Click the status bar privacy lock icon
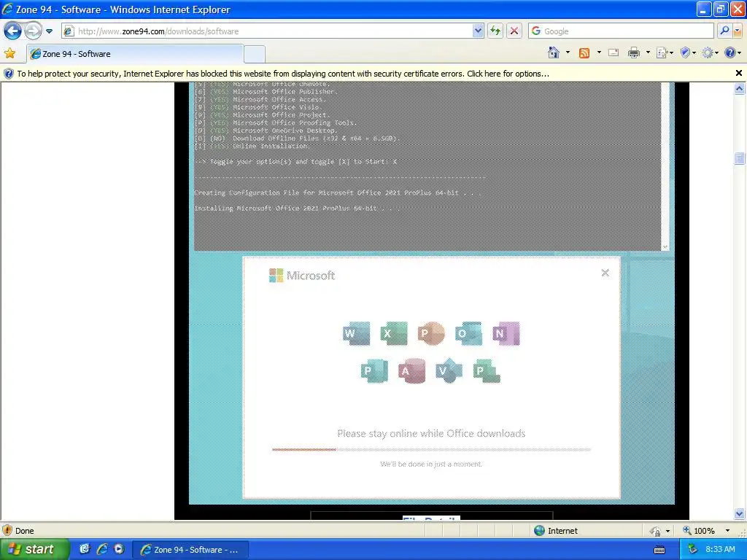Viewport: 747px width, 560px height. [656, 531]
